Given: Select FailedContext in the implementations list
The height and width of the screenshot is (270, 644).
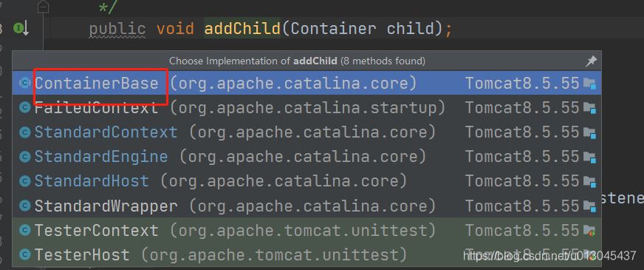Looking at the screenshot, I should click(x=306, y=108).
